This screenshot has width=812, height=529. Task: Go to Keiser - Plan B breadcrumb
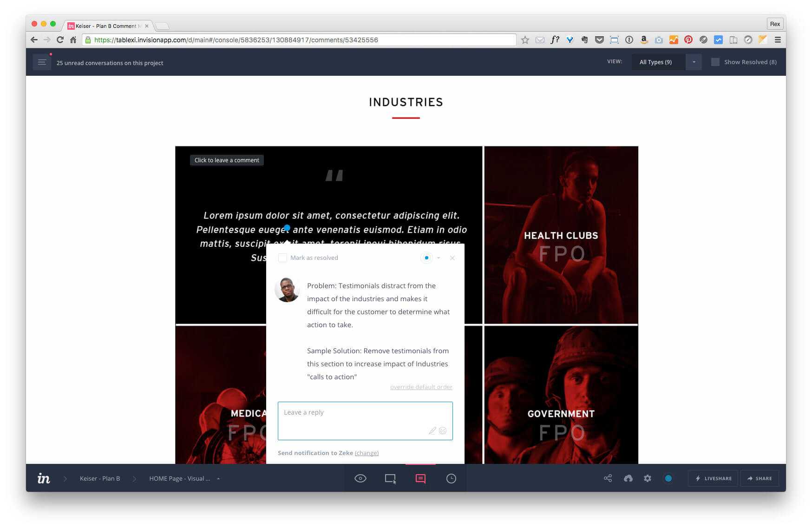pos(100,478)
